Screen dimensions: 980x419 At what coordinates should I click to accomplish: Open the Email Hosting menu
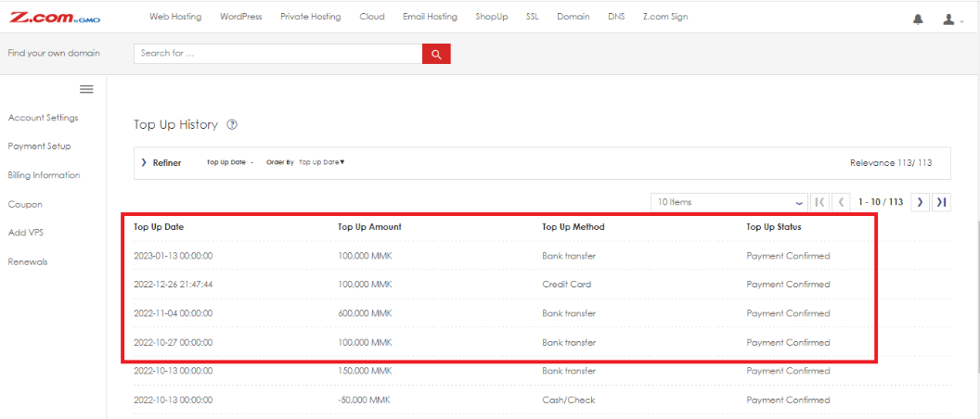coord(430,17)
